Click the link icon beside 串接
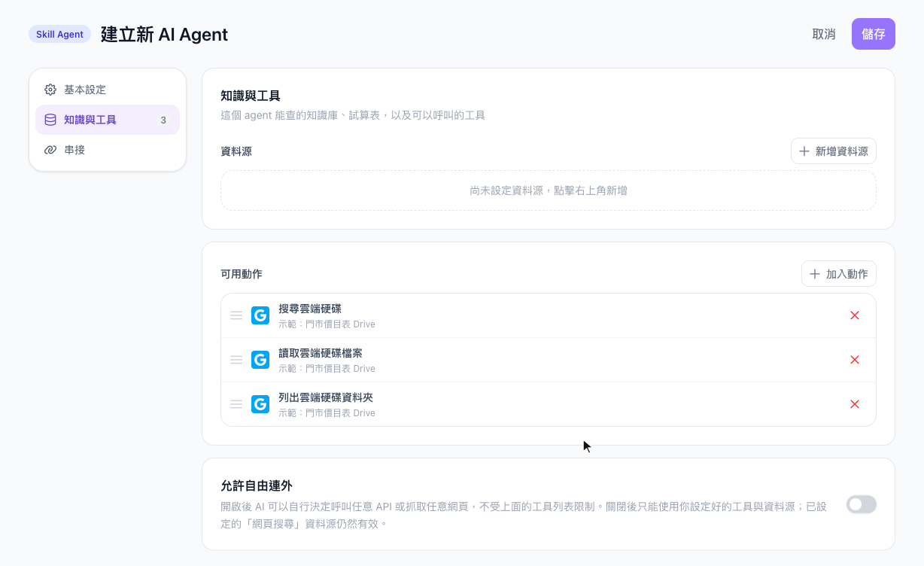This screenshot has width=924, height=566. pos(50,150)
